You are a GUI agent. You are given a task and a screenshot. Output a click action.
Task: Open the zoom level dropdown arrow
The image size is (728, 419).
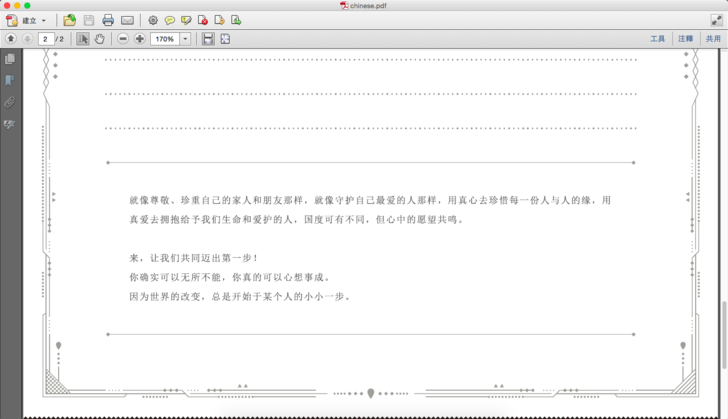(x=185, y=39)
